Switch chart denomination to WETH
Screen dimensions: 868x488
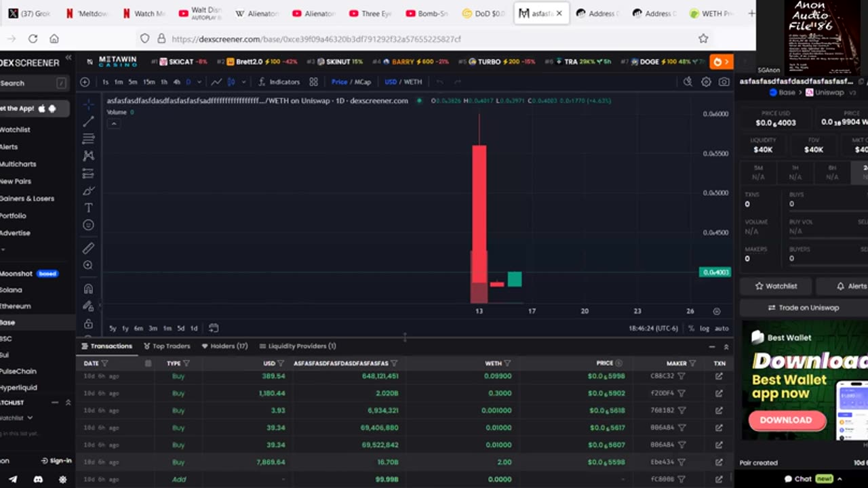[413, 82]
